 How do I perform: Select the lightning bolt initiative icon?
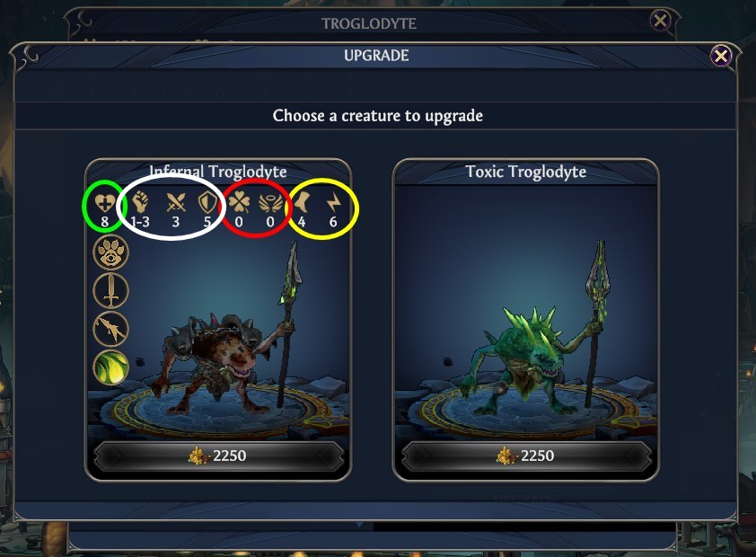tap(333, 203)
